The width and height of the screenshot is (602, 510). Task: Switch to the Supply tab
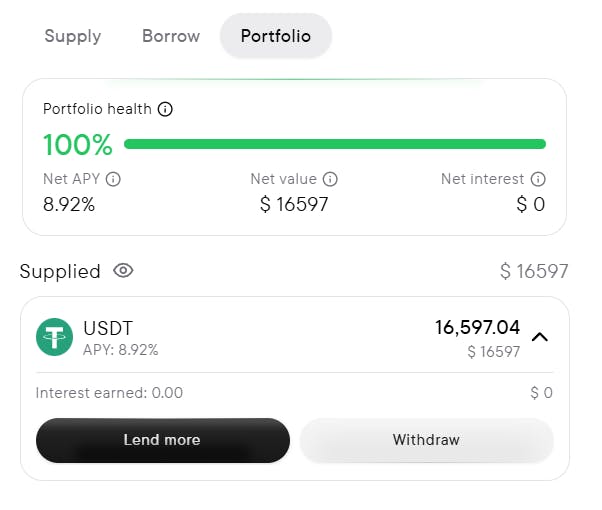[73, 36]
